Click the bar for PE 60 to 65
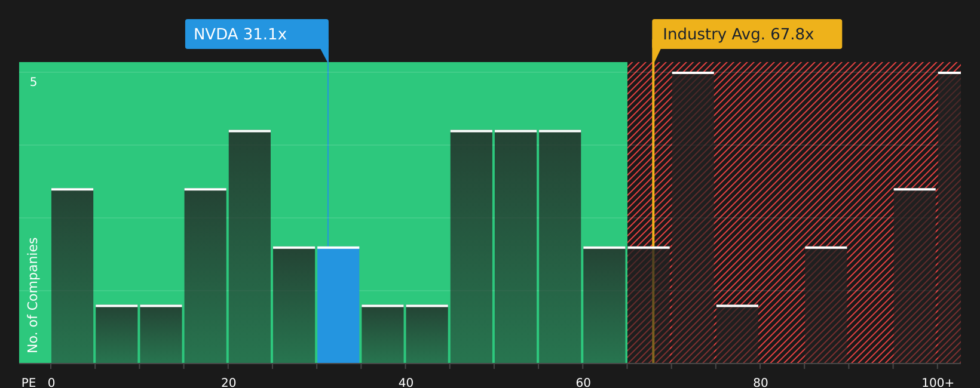 click(604, 305)
